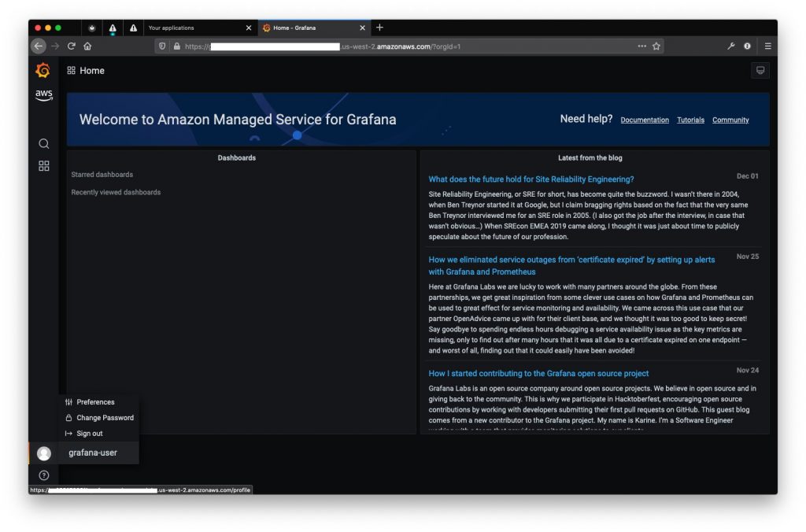Go back with browser back arrow
Viewport: 806px width, 532px height.
(x=39, y=46)
